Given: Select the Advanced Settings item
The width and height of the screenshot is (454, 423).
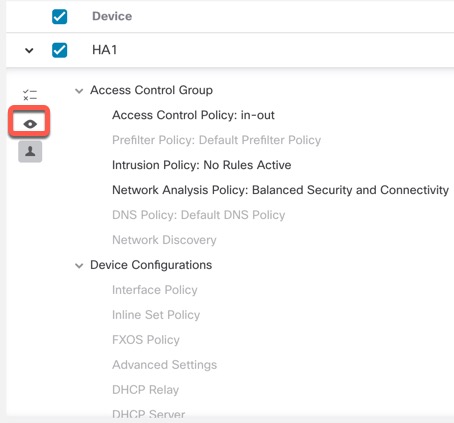Looking at the screenshot, I should pyautogui.click(x=165, y=365).
